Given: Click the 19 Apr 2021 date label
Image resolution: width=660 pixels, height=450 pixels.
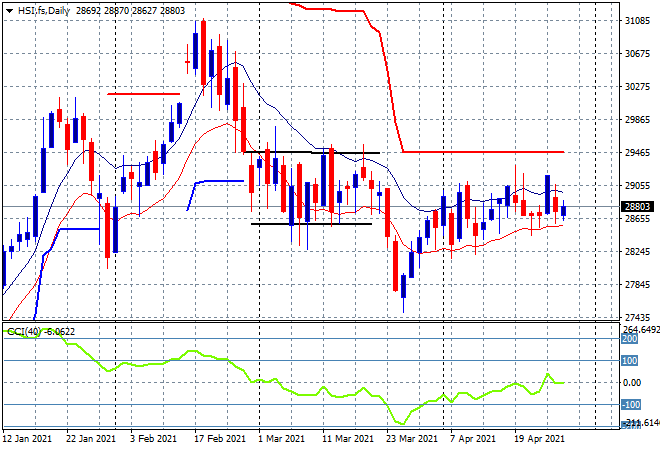Looking at the screenshot, I should point(539,439).
